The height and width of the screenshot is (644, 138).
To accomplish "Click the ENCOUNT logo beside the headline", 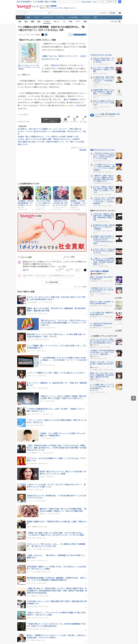I will (77, 35).
